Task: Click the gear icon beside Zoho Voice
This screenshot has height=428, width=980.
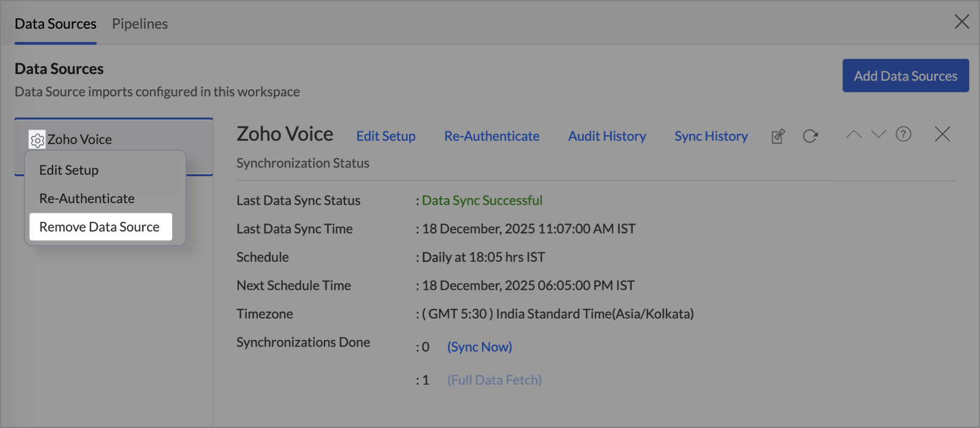Action: (37, 140)
